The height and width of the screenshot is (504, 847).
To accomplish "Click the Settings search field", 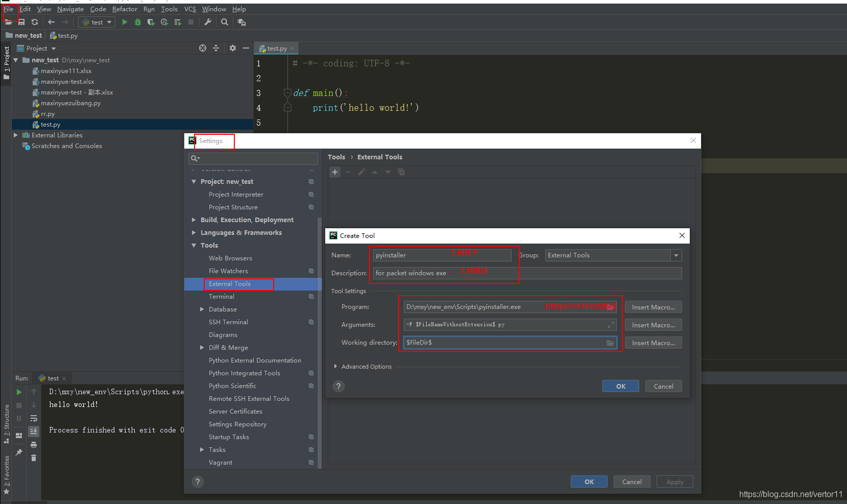I will (253, 158).
